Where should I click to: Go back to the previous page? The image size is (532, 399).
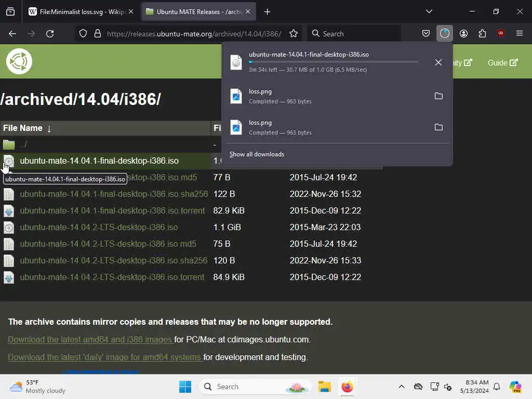tap(12, 34)
